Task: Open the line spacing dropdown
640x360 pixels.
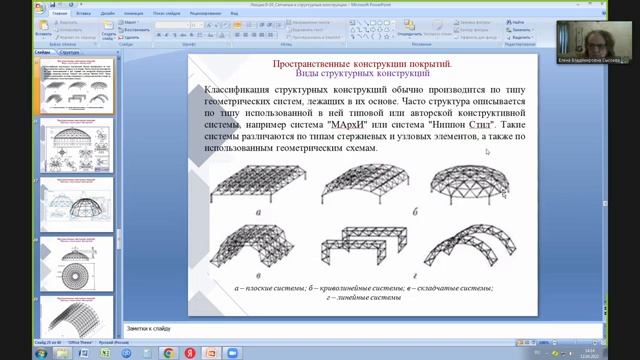Action: (280, 25)
